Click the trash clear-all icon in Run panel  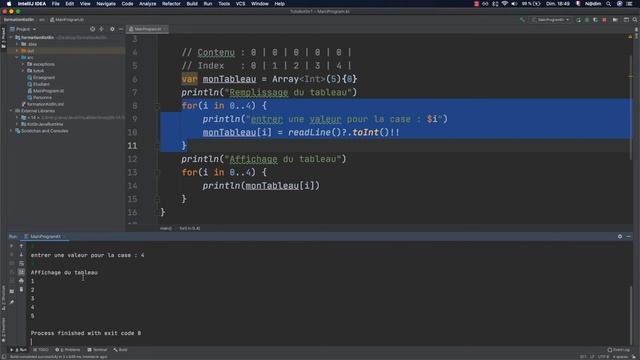22,289
